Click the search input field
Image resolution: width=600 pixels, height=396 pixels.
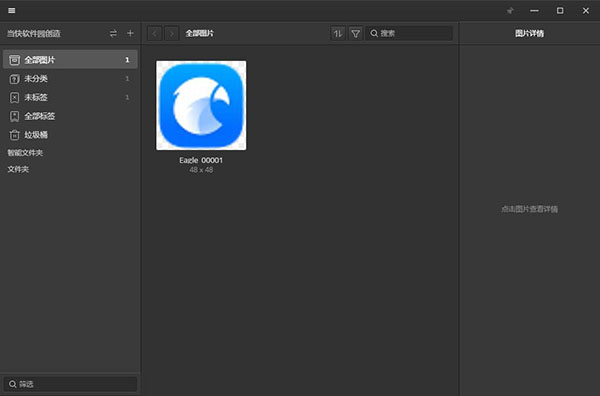[x=409, y=34]
